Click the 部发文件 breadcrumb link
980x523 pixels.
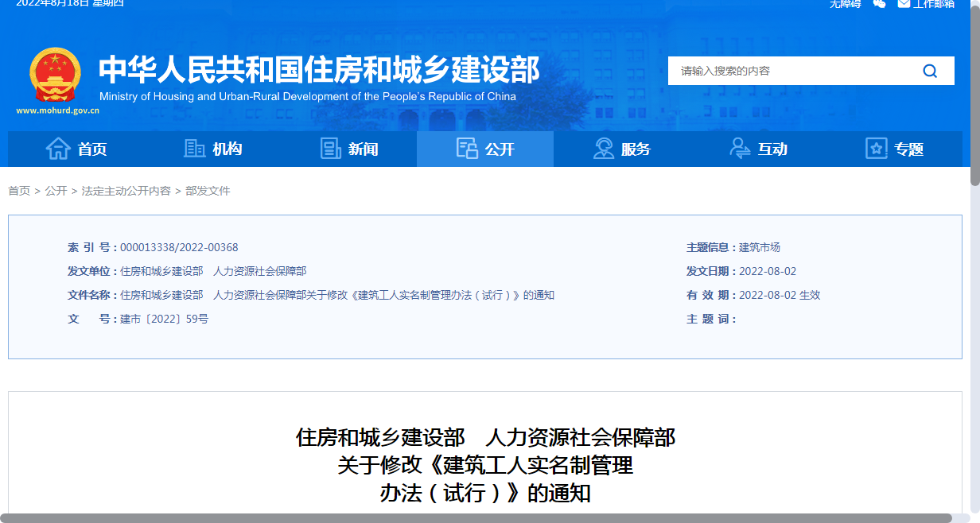tap(208, 191)
